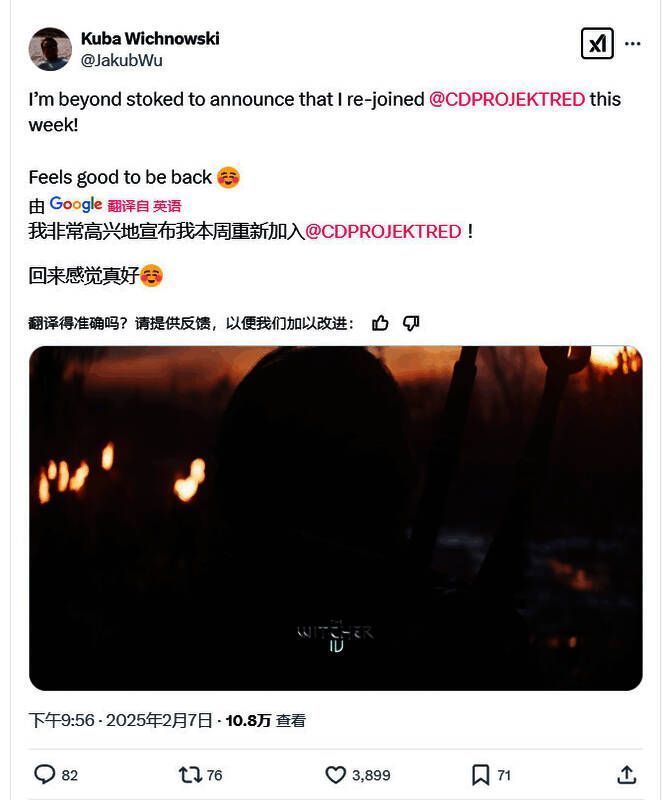The width and height of the screenshot is (662, 800).
Task: Click the tweet timestamp 下午9:56 2025年2月7日
Action: point(120,720)
